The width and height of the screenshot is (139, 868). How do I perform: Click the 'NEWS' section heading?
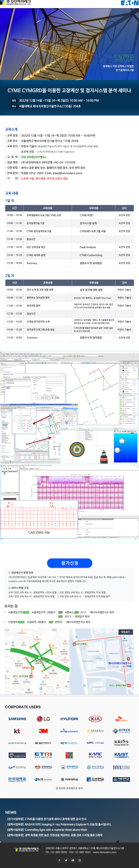pyautogui.click(x=11, y=812)
